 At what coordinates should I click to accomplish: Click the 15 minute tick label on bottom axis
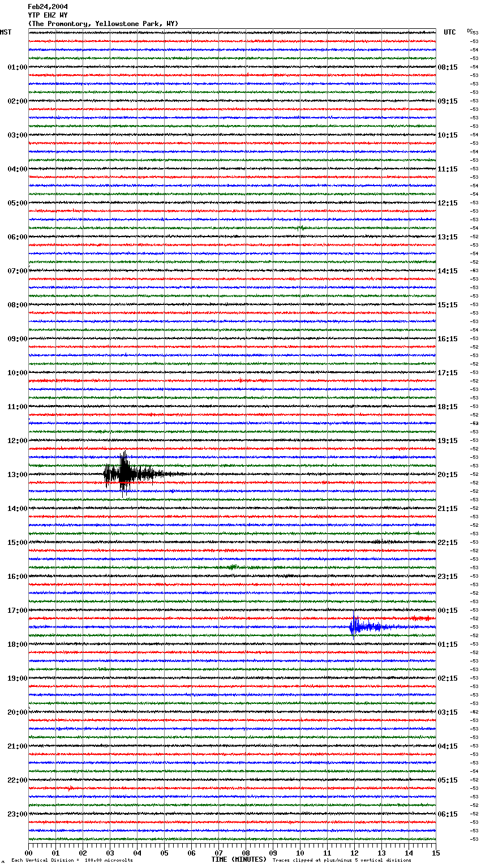click(x=436, y=853)
